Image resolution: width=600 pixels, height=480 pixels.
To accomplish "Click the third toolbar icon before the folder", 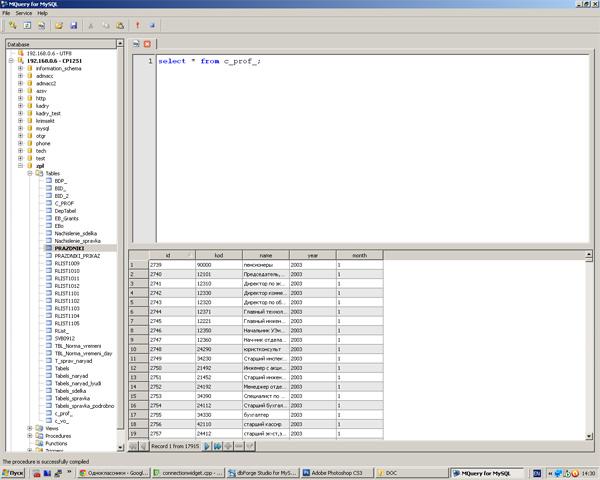I will 41,26.
